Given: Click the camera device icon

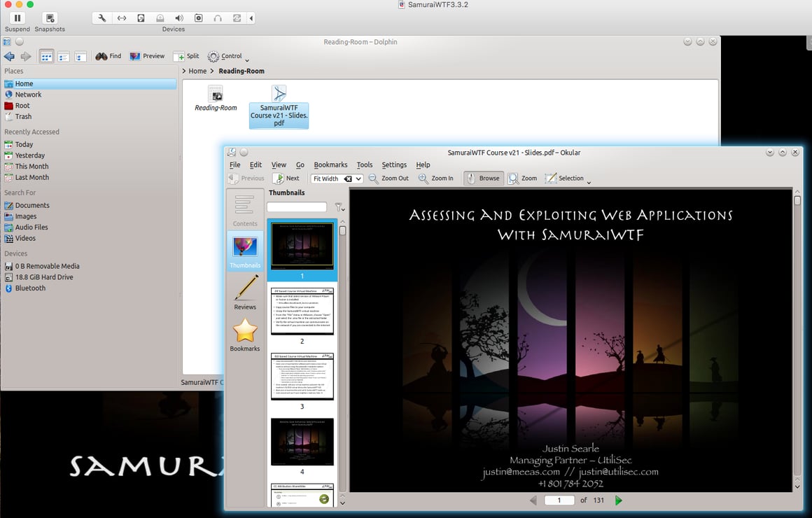Looking at the screenshot, I should pos(198,18).
